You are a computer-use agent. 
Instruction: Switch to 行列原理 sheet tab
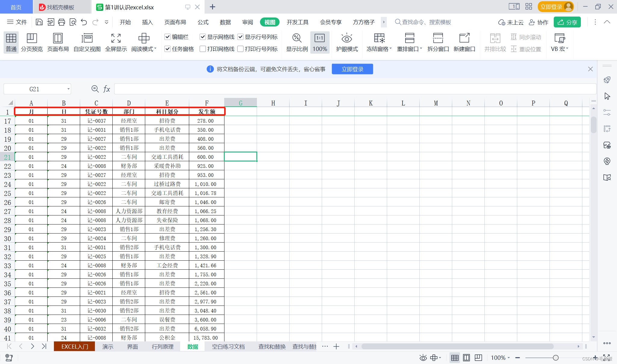pyautogui.click(x=163, y=347)
